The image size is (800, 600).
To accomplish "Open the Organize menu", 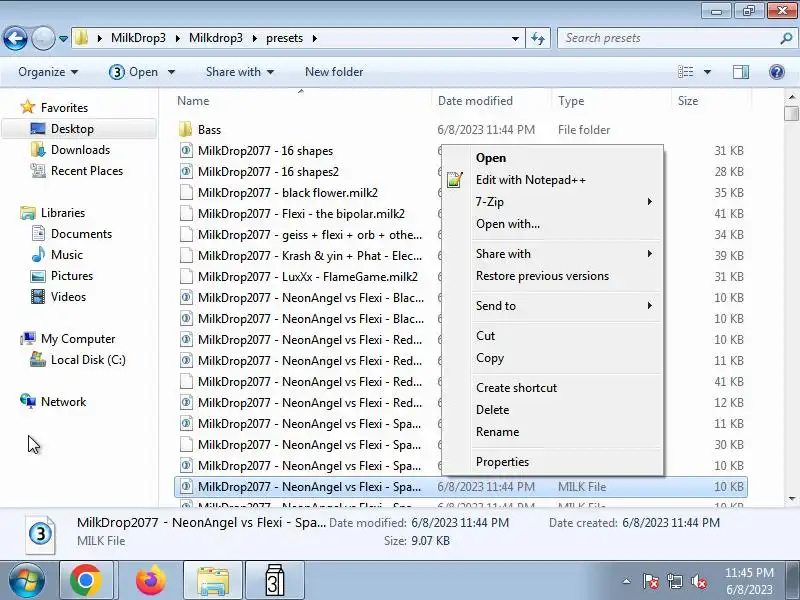I will (48, 72).
